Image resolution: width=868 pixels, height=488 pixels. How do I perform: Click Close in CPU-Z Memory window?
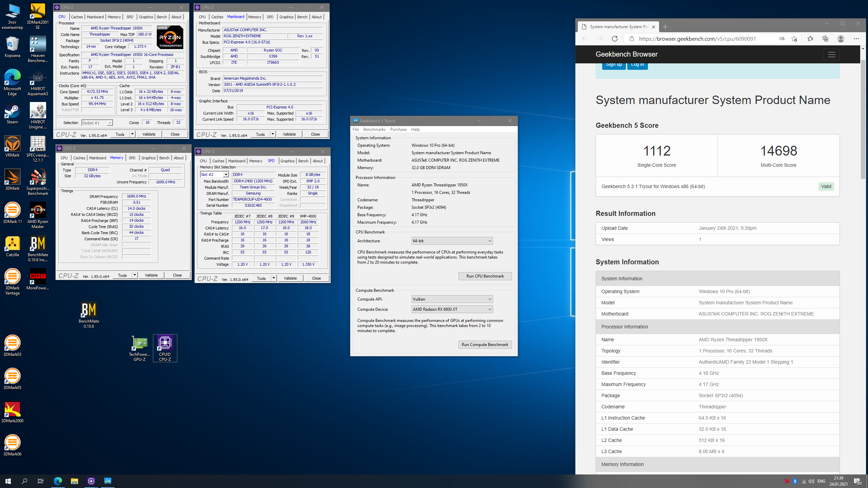click(177, 275)
